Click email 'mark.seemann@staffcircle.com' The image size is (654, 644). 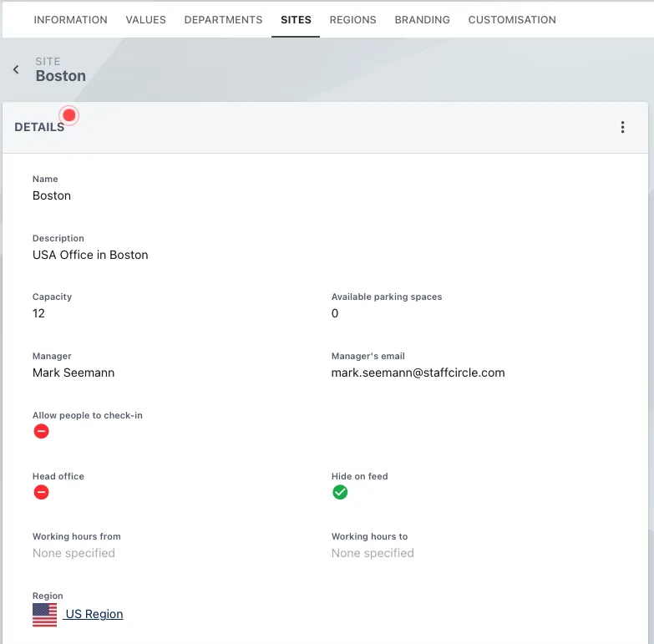coord(418,373)
